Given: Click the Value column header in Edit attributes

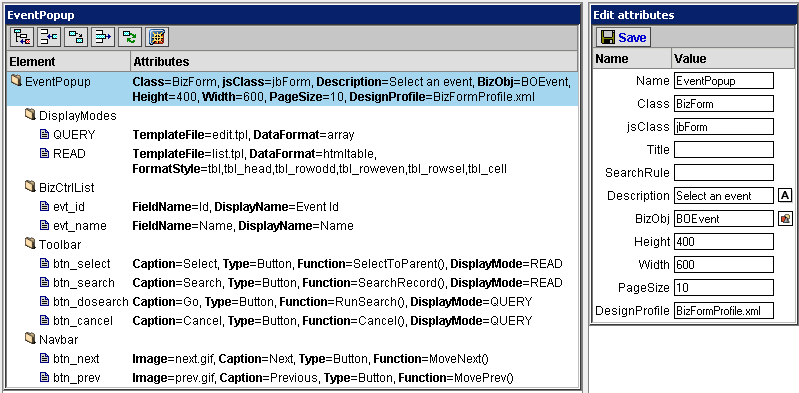Looking at the screenshot, I should (733, 59).
